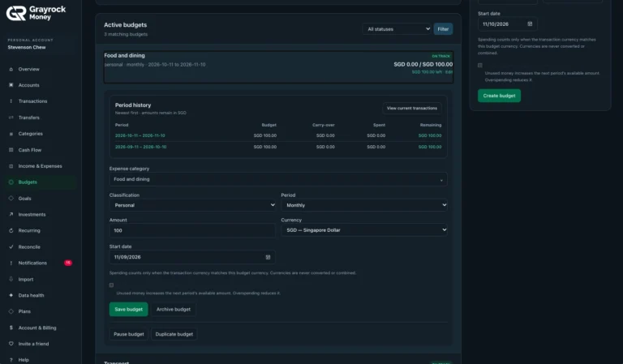The width and height of the screenshot is (623, 364).
Task: Open Overview via its home icon
Action: 11,69
